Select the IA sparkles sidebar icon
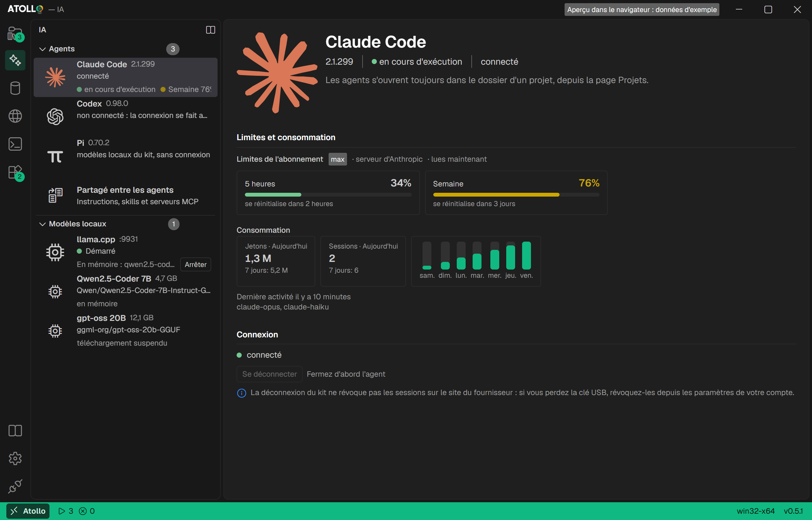This screenshot has width=812, height=520. pos(15,60)
